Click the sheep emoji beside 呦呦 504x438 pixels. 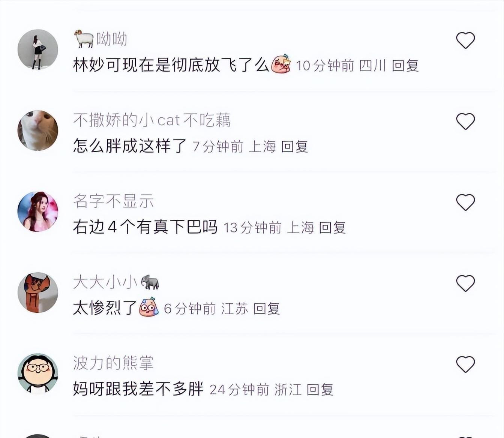pos(84,39)
